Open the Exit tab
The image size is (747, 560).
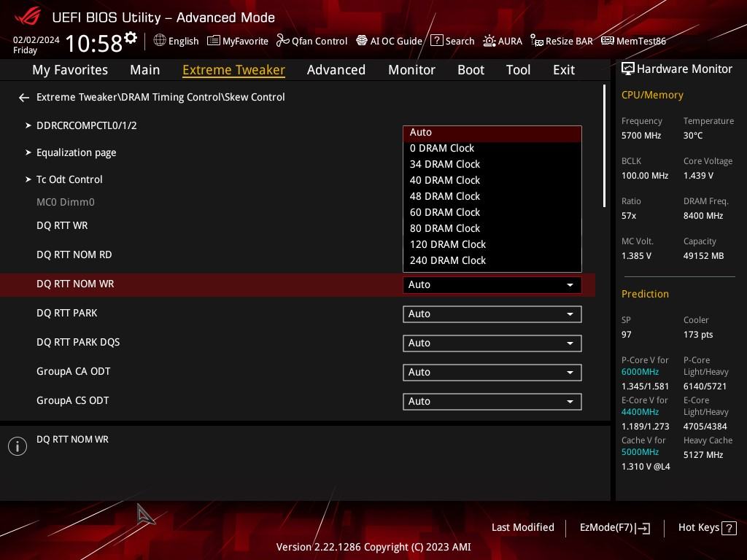click(x=564, y=70)
